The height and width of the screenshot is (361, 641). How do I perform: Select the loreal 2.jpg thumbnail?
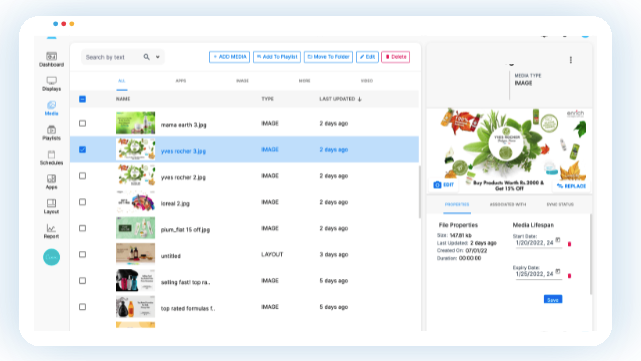click(x=135, y=202)
